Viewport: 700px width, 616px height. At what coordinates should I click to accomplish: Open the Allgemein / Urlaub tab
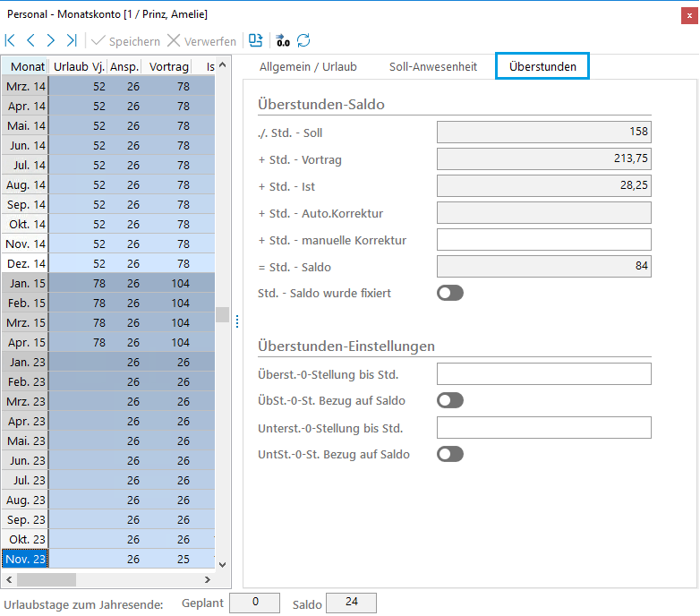click(x=308, y=66)
